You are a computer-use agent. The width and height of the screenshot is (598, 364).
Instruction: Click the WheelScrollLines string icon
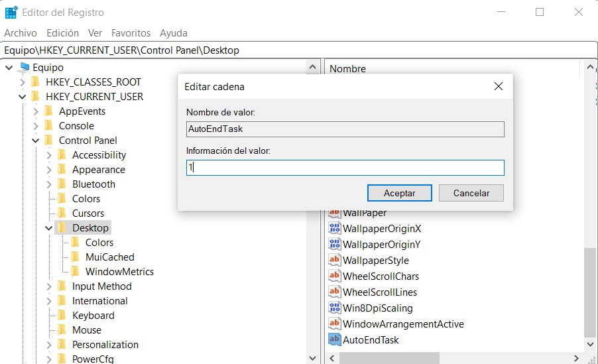tap(335, 292)
